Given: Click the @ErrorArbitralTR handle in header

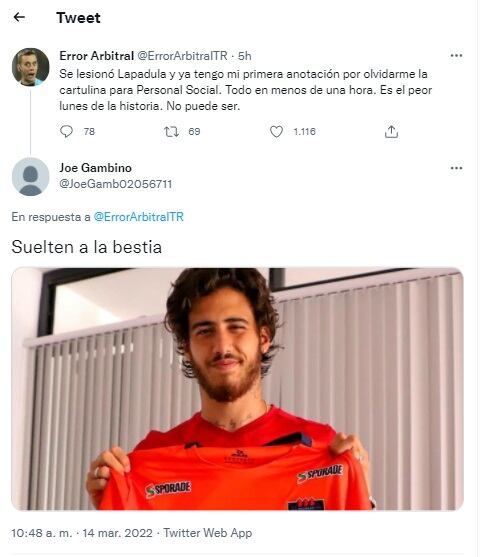Looking at the screenshot, I should tap(182, 56).
